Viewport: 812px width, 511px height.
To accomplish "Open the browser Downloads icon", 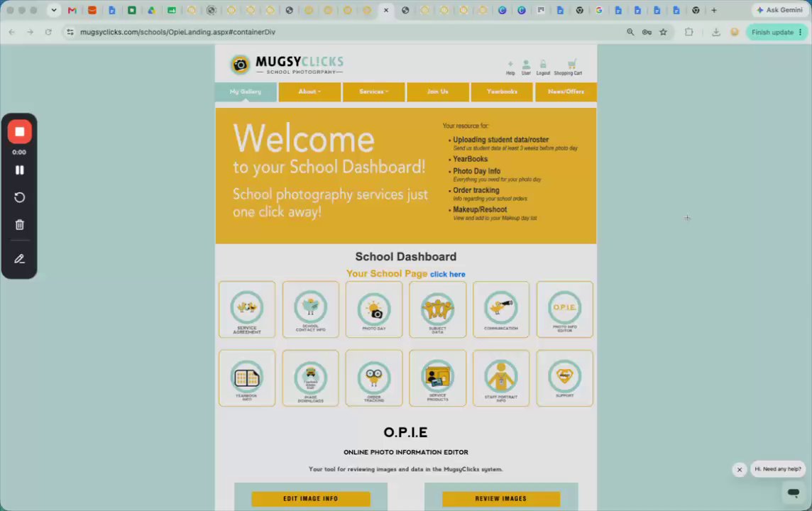I will (715, 32).
